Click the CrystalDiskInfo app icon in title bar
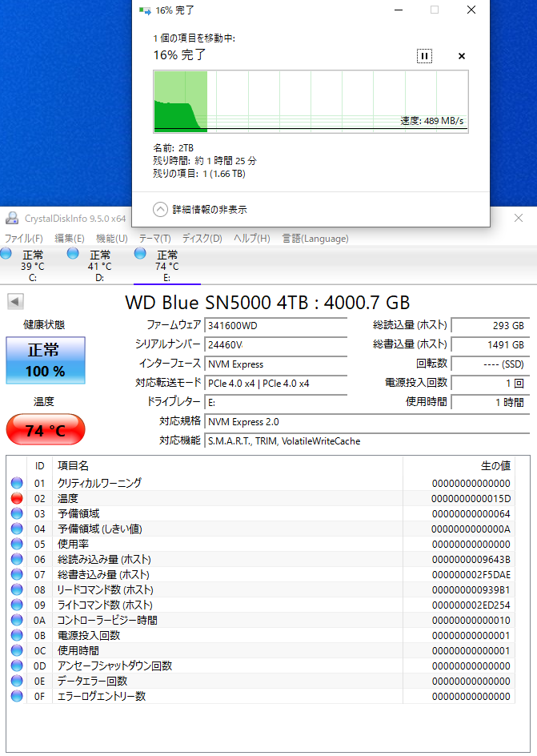The width and height of the screenshot is (537, 756). click(12, 219)
